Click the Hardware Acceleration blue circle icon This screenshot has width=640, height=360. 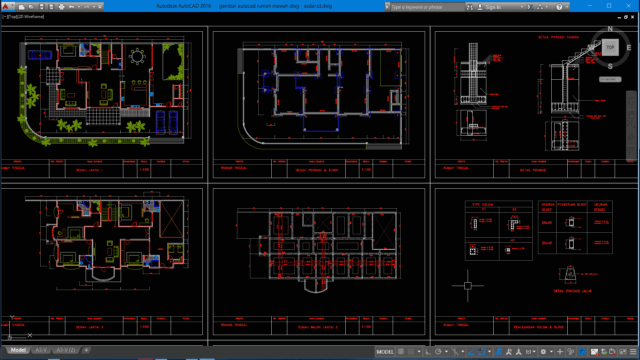click(x=582, y=351)
